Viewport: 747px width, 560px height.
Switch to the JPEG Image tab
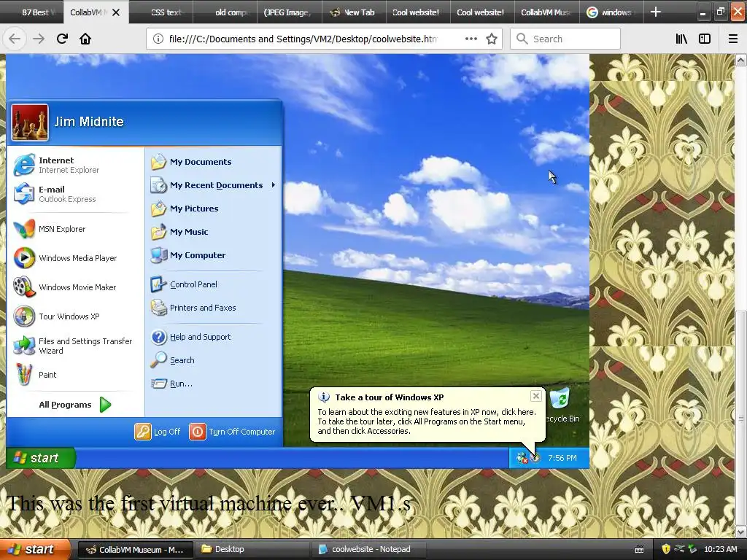pos(290,12)
